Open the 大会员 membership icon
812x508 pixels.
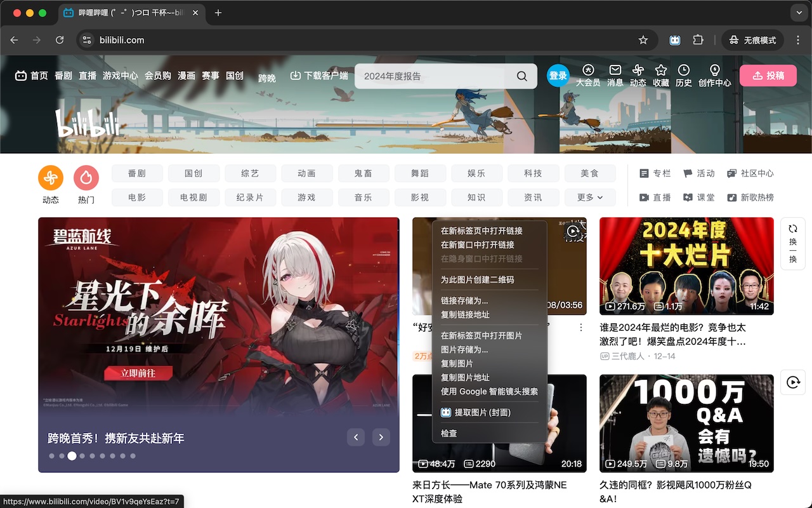click(x=588, y=70)
